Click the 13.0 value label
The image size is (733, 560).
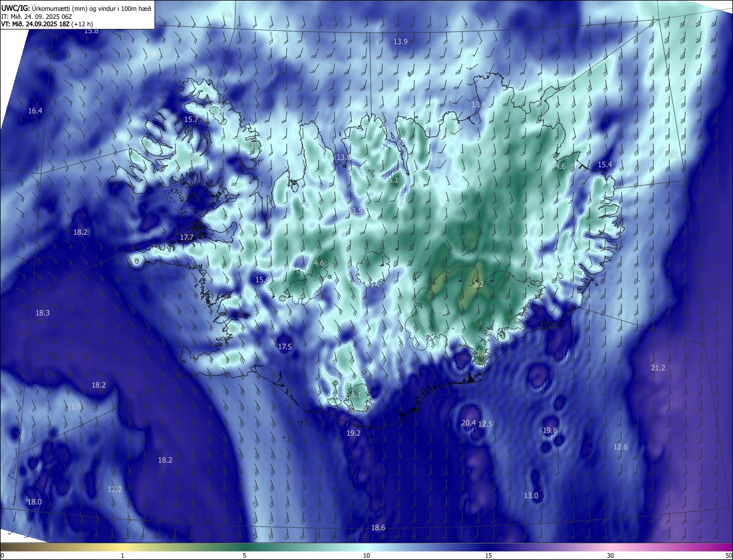point(531,495)
